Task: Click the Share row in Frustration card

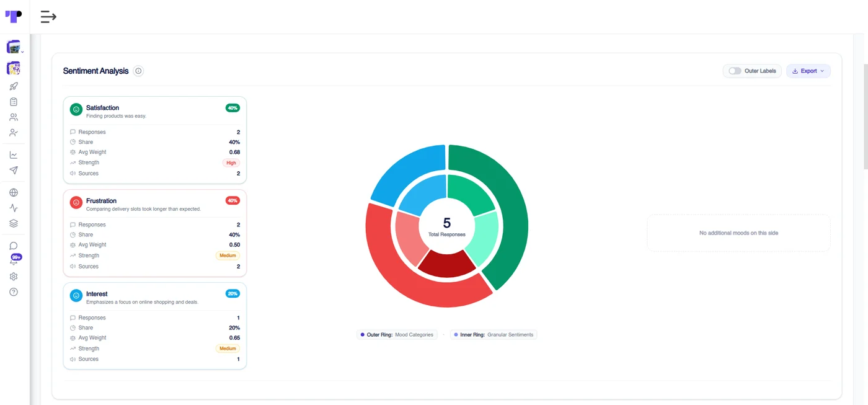Action: (155, 235)
